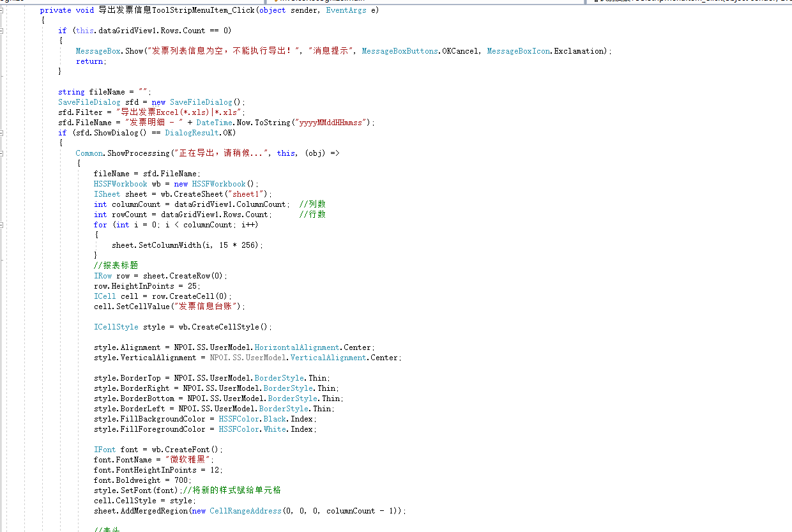792x532 pixels.
Task: Collapse the Rows.Count == 0 if block
Action: tap(3, 31)
